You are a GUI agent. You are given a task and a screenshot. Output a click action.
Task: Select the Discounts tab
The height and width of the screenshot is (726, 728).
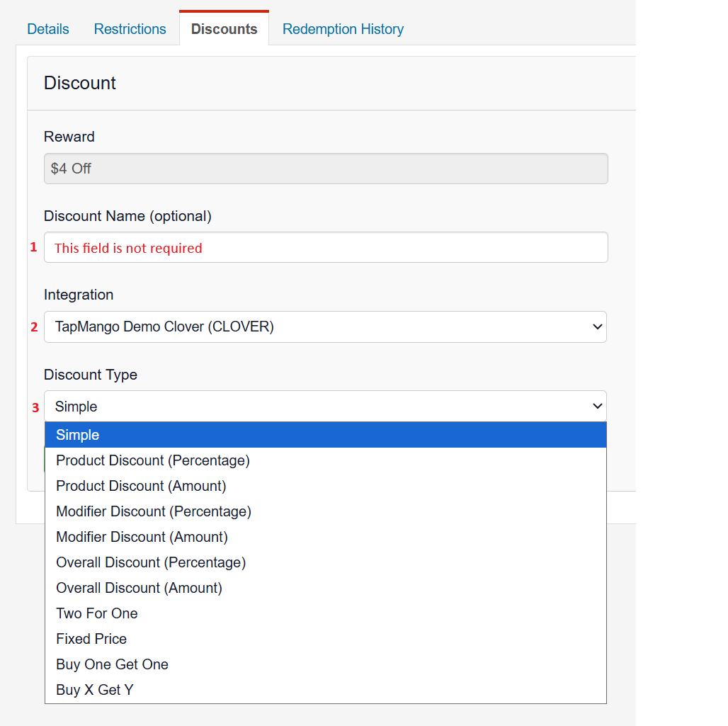[224, 29]
